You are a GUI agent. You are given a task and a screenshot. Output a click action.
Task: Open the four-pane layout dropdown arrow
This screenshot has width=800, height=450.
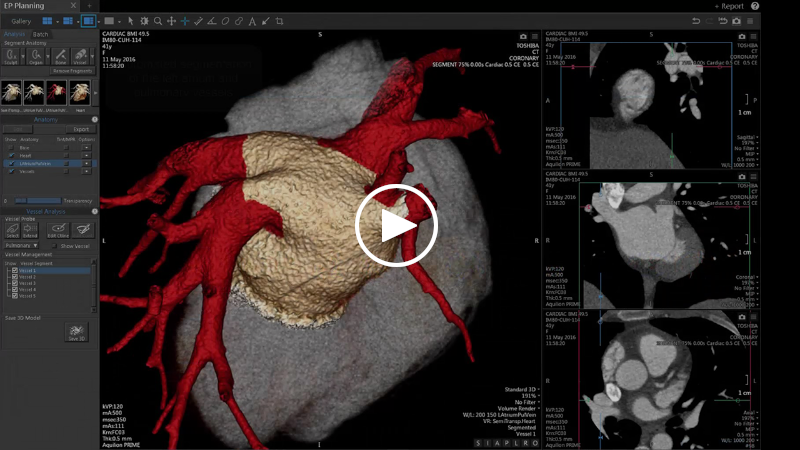click(x=57, y=21)
